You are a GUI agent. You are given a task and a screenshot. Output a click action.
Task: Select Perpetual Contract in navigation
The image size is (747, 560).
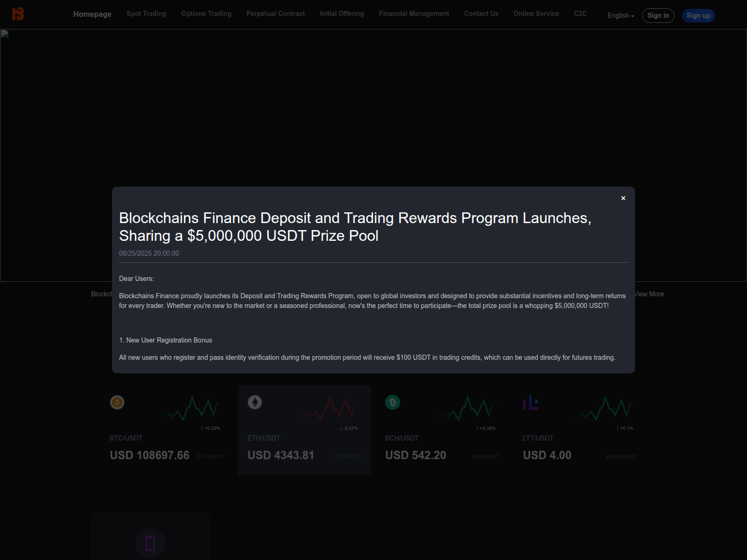275,14
